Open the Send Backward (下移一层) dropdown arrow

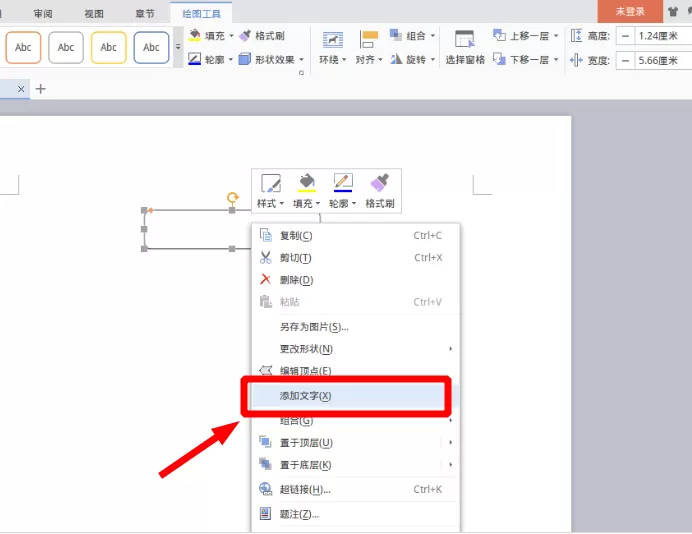point(556,59)
